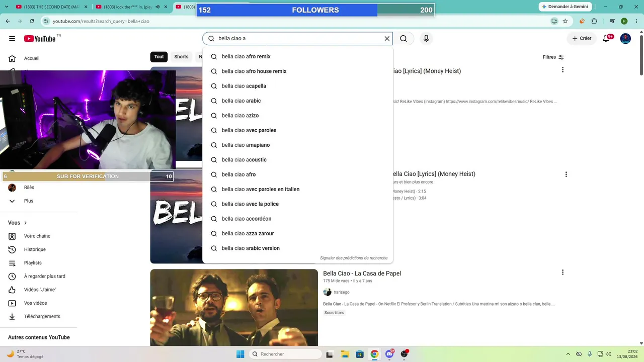Open the Filtres panel
The image size is (644, 362).
[553, 57]
